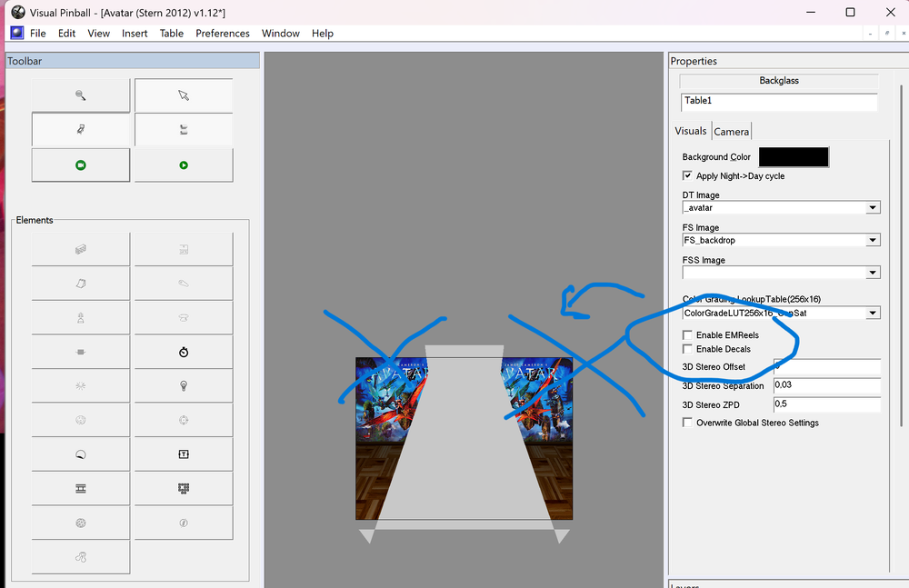Click the 3D Stereo ZPD field
909x588 pixels.
(827, 404)
